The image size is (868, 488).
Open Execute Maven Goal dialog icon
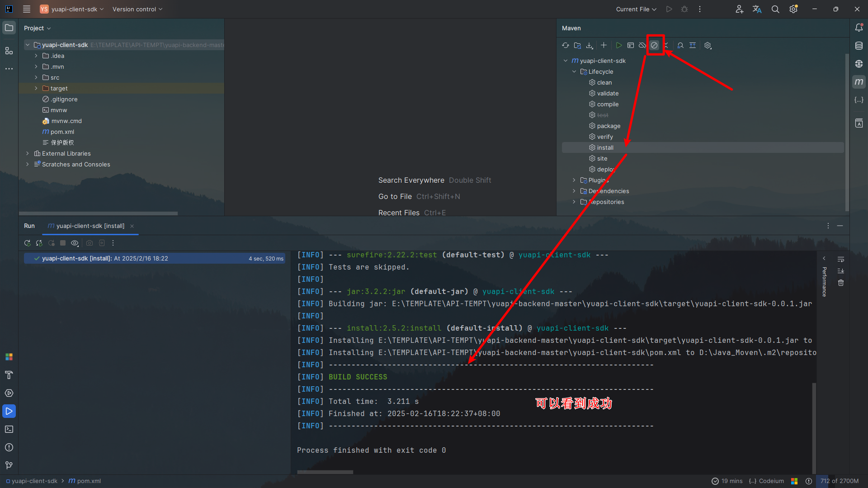(x=631, y=45)
